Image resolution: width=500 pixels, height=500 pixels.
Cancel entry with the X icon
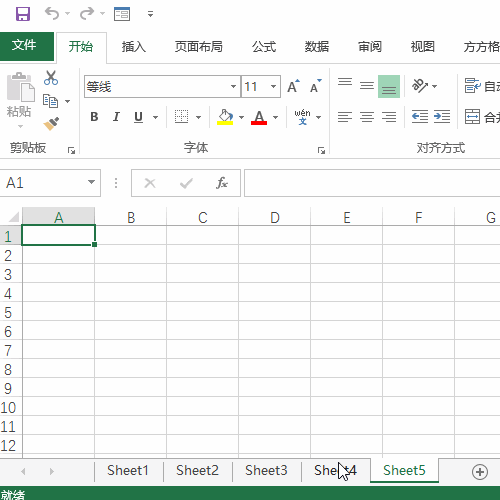click(150, 183)
